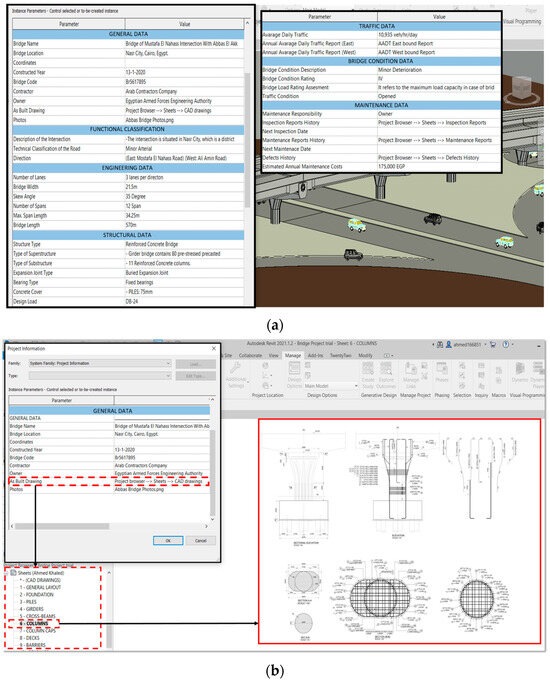Screen dimensions: 550x680
Task: Open the Explore Outcomes icon
Action: point(386,369)
